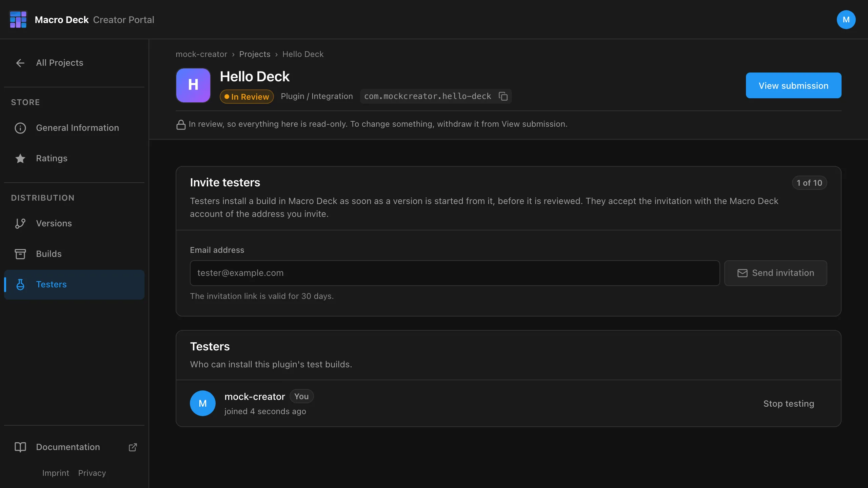Click the STORE section label
This screenshot has width=868, height=488.
coord(25,102)
